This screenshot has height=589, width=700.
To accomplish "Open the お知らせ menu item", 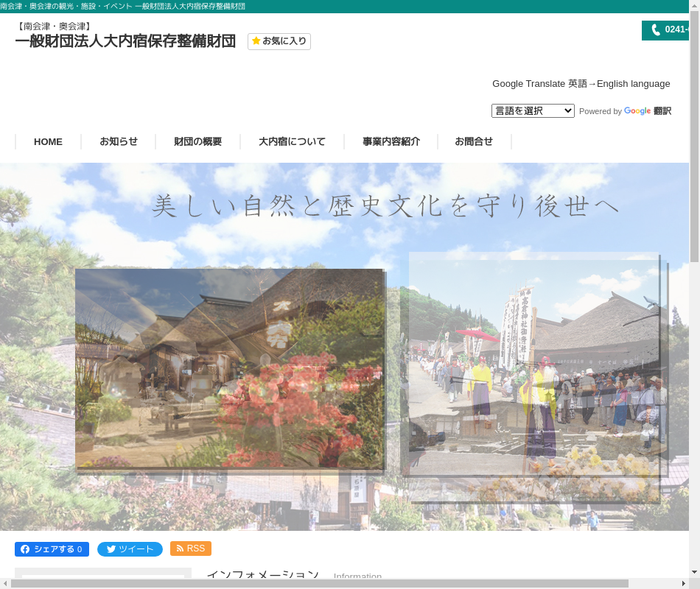I will (119, 141).
